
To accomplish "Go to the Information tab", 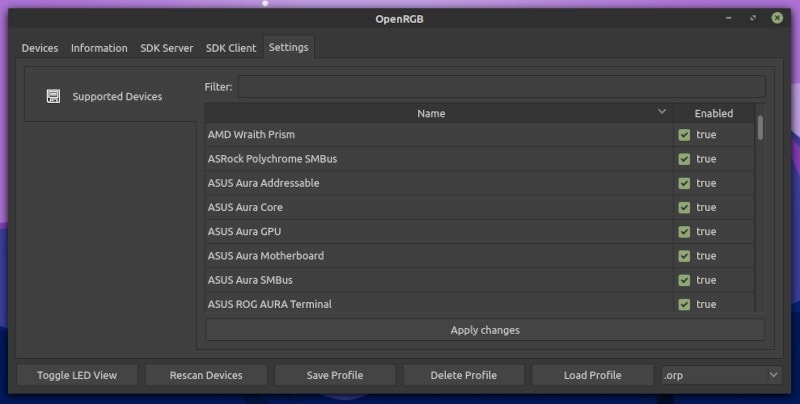I will 99,48.
